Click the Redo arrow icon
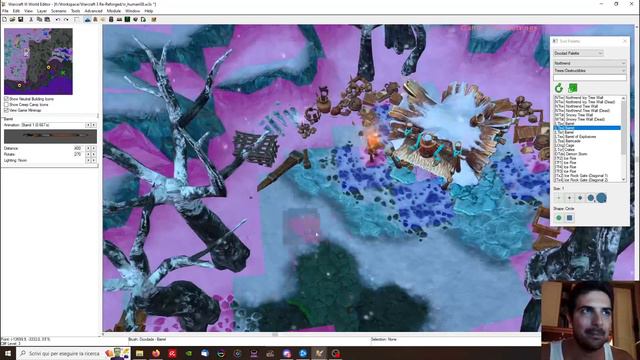Viewport: 640px width, 360px height. click(66, 20)
